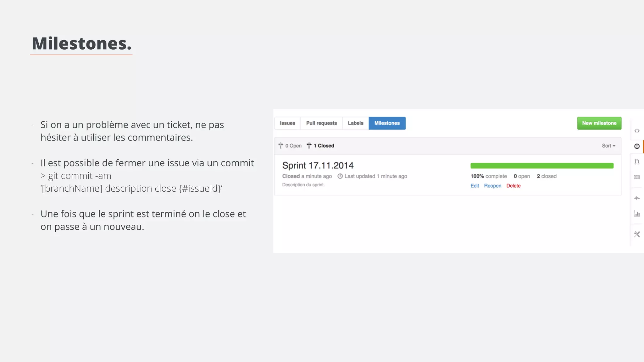
Task: Open the Pull requests sidebar icon
Action: [x=637, y=162]
